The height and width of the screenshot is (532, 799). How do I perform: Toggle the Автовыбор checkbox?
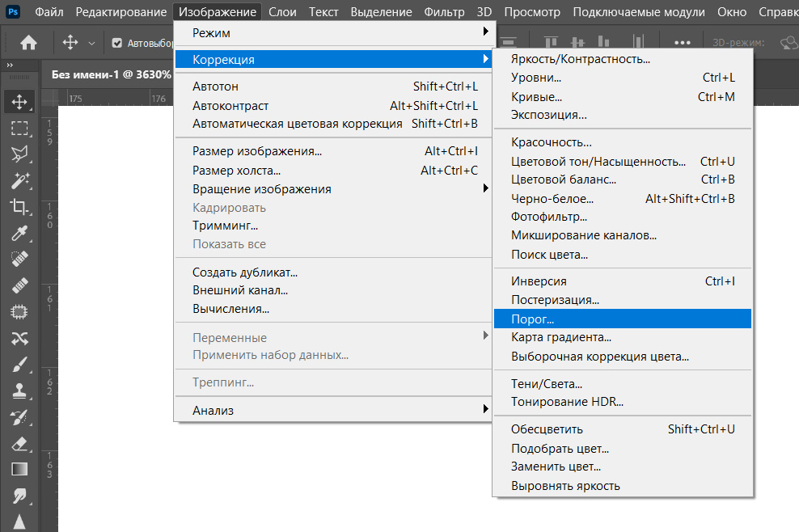tap(117, 43)
